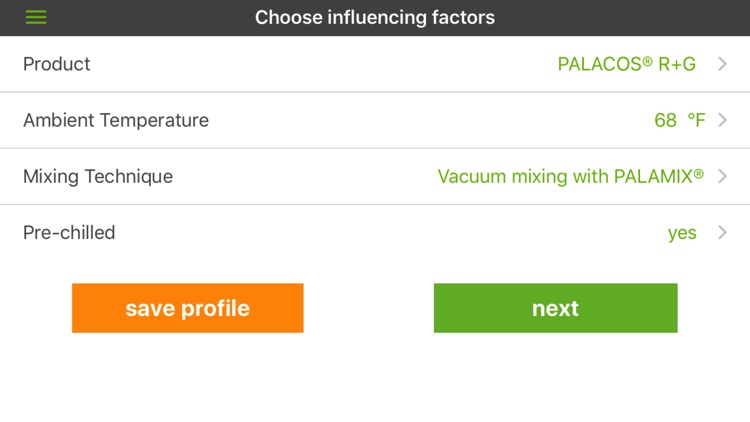This screenshot has width=750, height=422.
Task: Change the PALACOS R+G product value
Action: [x=626, y=64]
